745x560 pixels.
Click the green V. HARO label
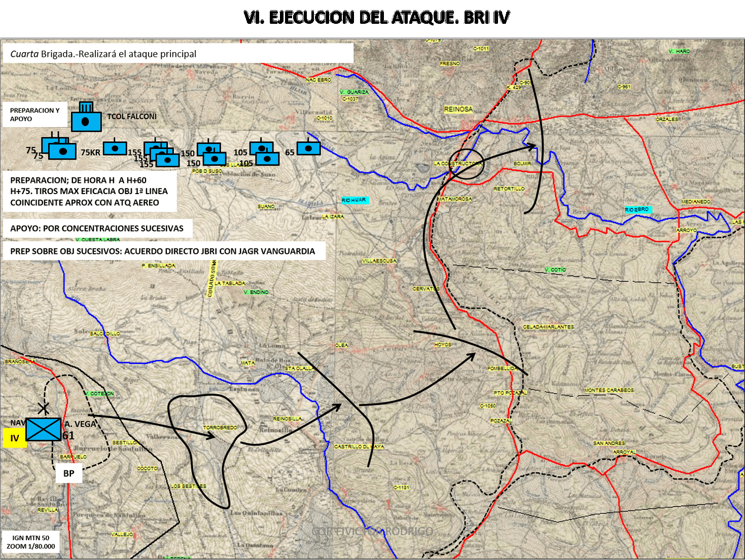tap(679, 52)
